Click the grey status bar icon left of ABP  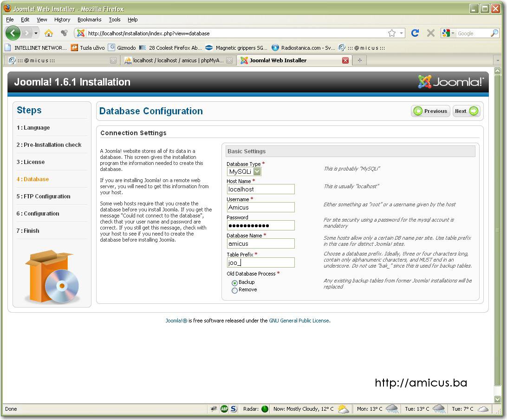(214, 409)
